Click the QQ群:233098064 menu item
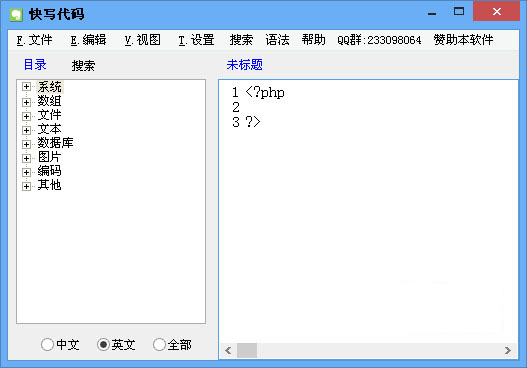Screen dimensions: 527x368 pyautogui.click(x=379, y=40)
